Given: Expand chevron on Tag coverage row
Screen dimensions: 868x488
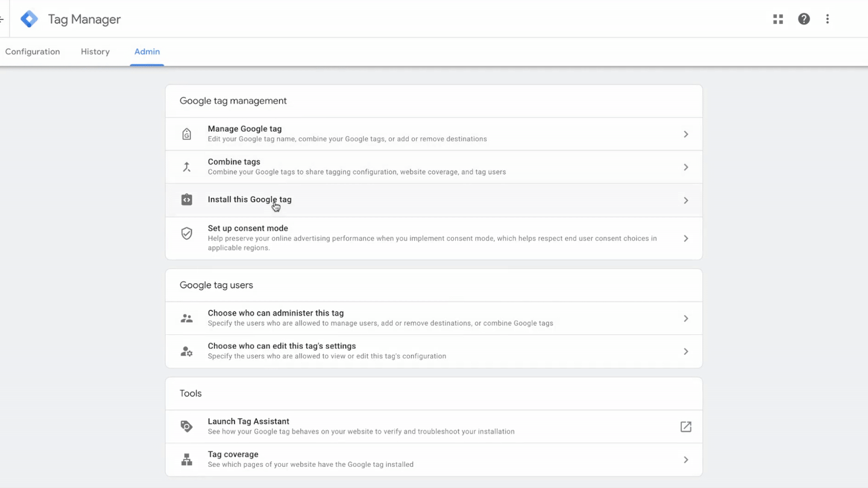Looking at the screenshot, I should (686, 460).
